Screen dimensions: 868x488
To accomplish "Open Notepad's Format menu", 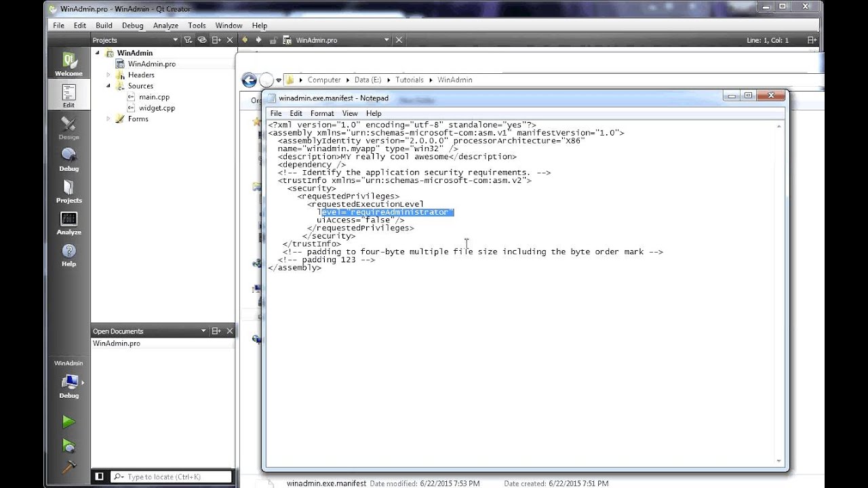I will pyautogui.click(x=321, y=113).
